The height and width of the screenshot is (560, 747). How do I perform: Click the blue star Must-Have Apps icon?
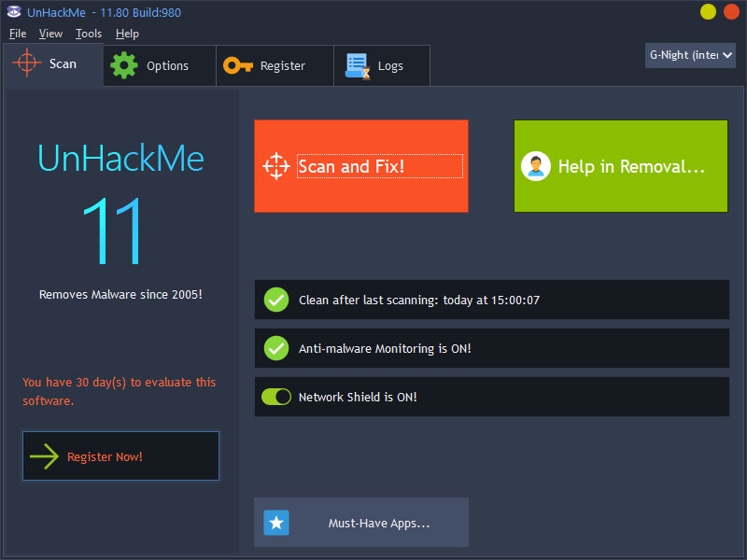276,523
